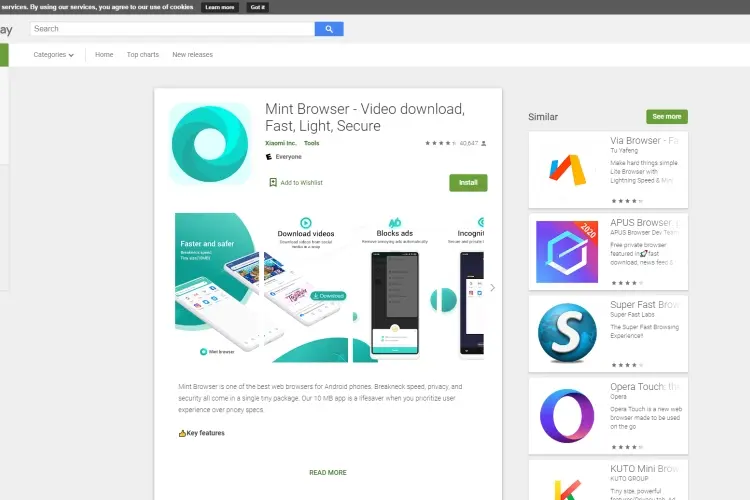
Task: Expand the Categories dropdown
Action: (x=54, y=55)
